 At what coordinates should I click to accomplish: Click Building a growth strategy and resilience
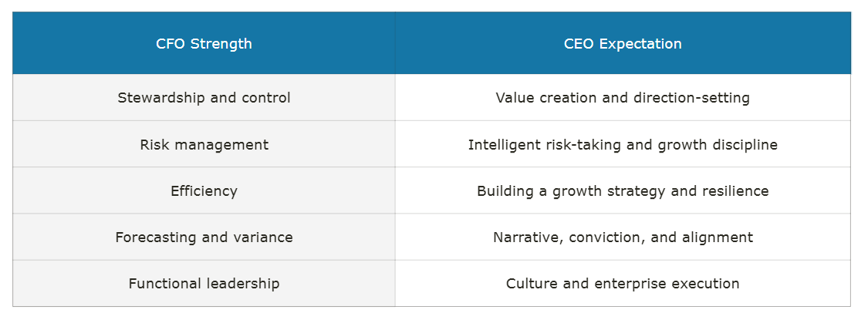[623, 190]
